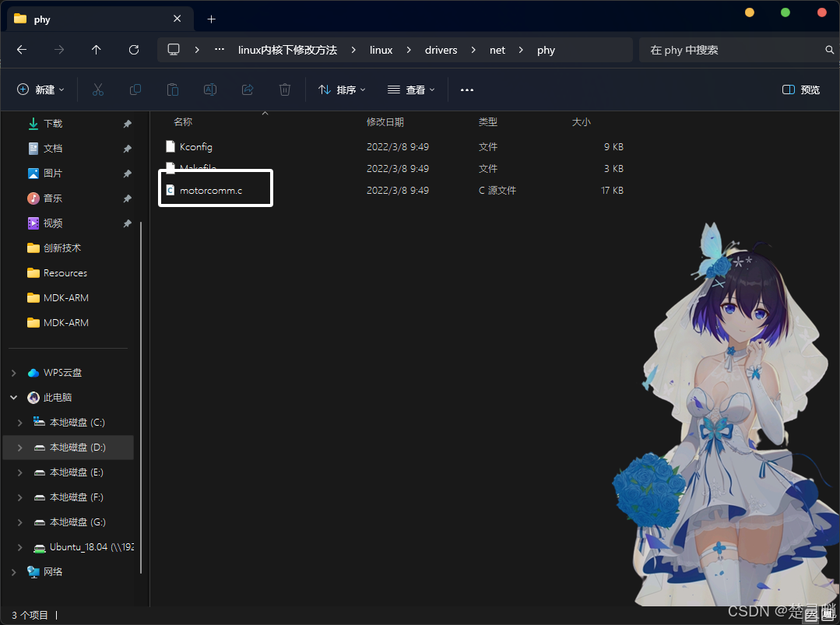Click the search magnifier icon
The image size is (840, 625).
click(829, 50)
